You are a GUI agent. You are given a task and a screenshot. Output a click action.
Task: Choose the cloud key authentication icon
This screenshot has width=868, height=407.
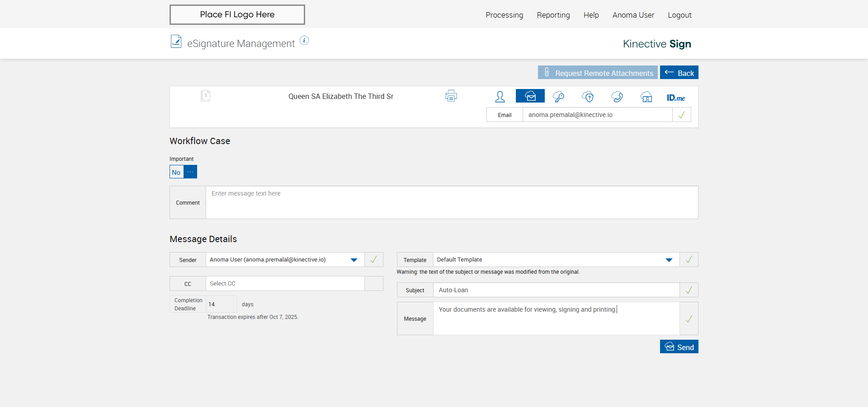[559, 97]
